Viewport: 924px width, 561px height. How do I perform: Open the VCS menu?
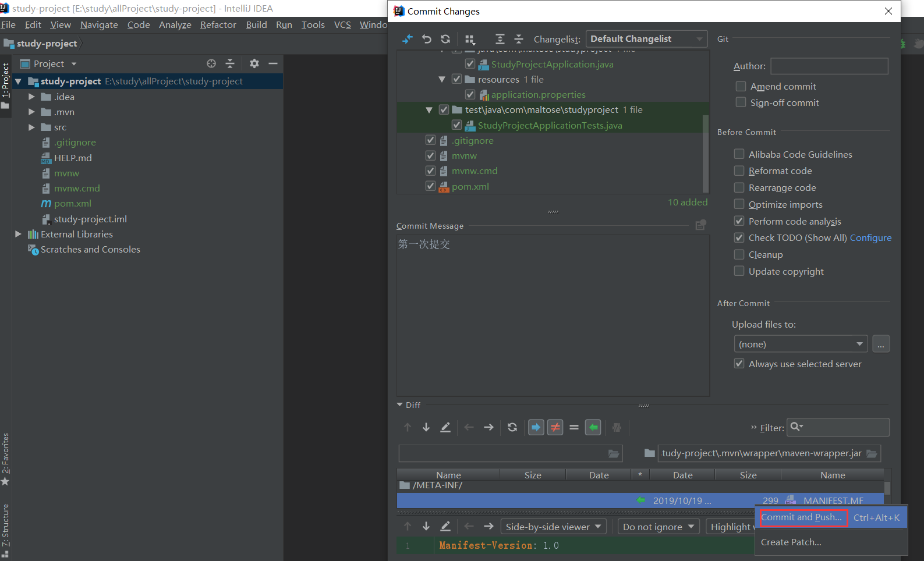[342, 24]
